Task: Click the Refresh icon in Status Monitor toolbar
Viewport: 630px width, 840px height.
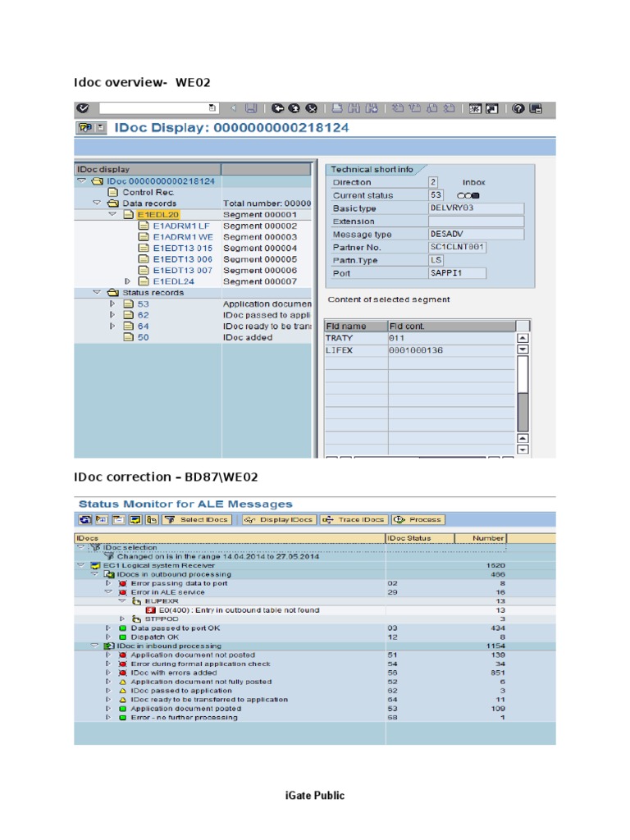Action: [x=85, y=519]
